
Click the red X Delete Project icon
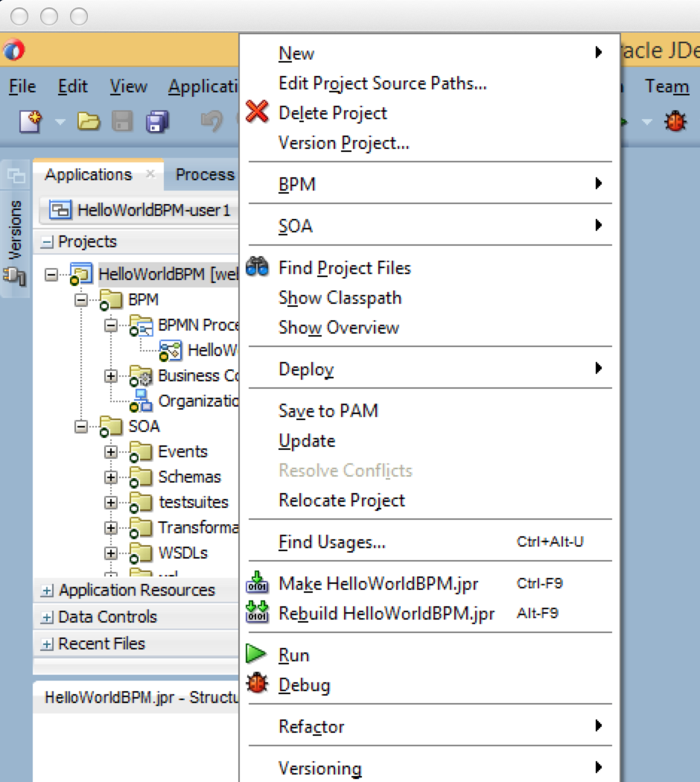pyautogui.click(x=257, y=112)
